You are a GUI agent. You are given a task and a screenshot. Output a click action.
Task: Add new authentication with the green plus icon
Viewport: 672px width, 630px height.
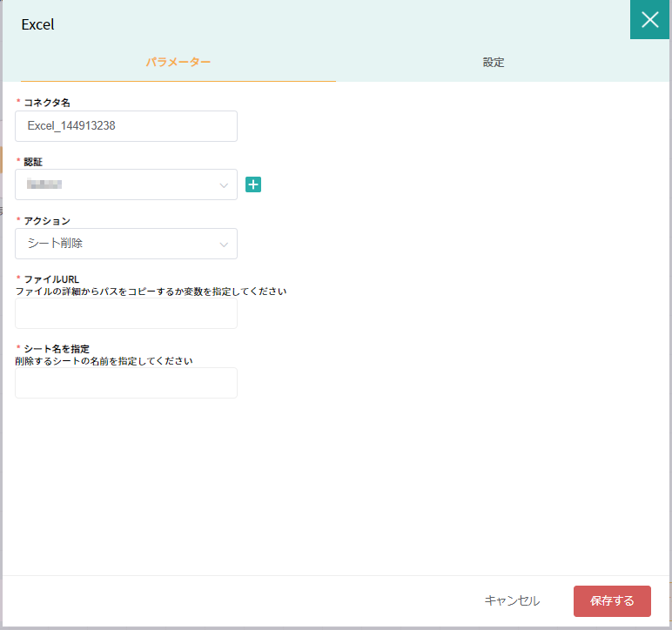(253, 184)
